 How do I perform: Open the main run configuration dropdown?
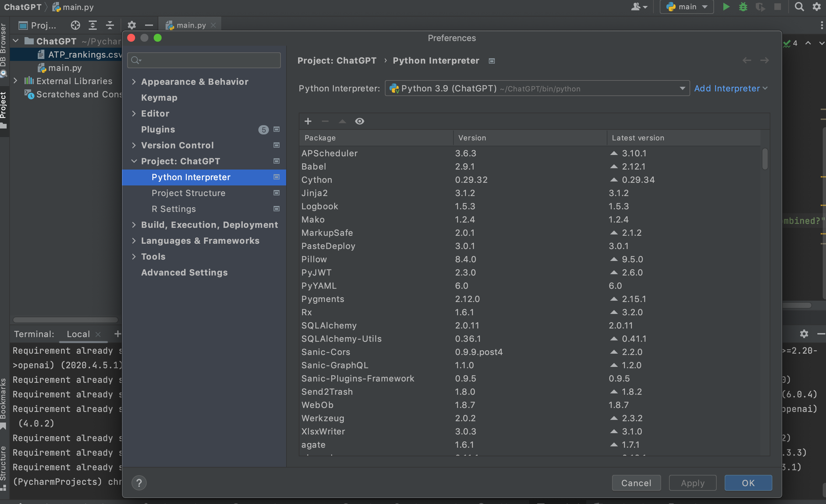click(x=687, y=7)
